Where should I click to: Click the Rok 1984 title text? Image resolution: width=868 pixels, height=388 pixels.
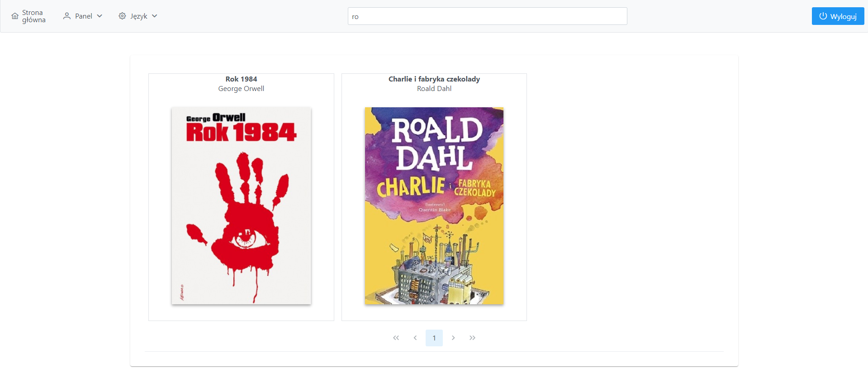(x=241, y=79)
